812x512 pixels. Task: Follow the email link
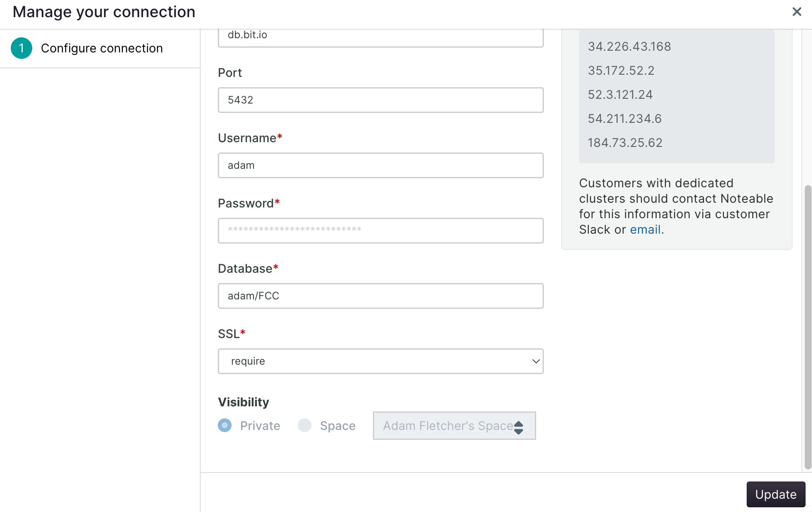click(647, 230)
